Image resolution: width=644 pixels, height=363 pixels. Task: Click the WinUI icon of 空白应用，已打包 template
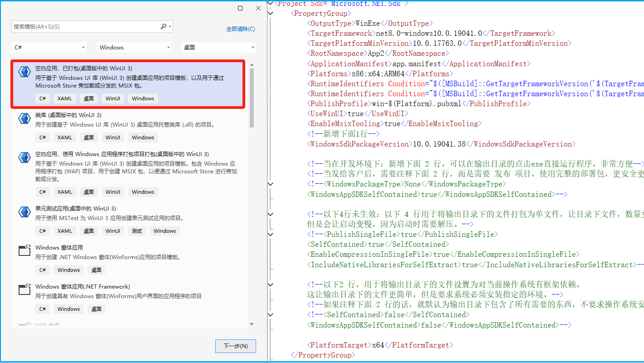tap(24, 72)
